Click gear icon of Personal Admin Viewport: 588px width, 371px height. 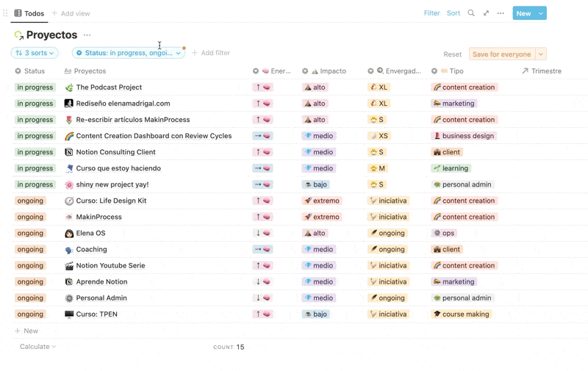click(x=69, y=298)
